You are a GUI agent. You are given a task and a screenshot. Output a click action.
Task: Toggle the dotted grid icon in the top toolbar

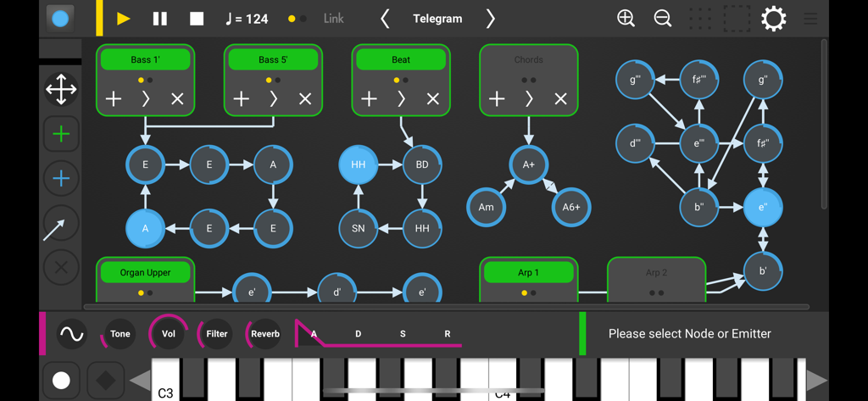(x=700, y=19)
